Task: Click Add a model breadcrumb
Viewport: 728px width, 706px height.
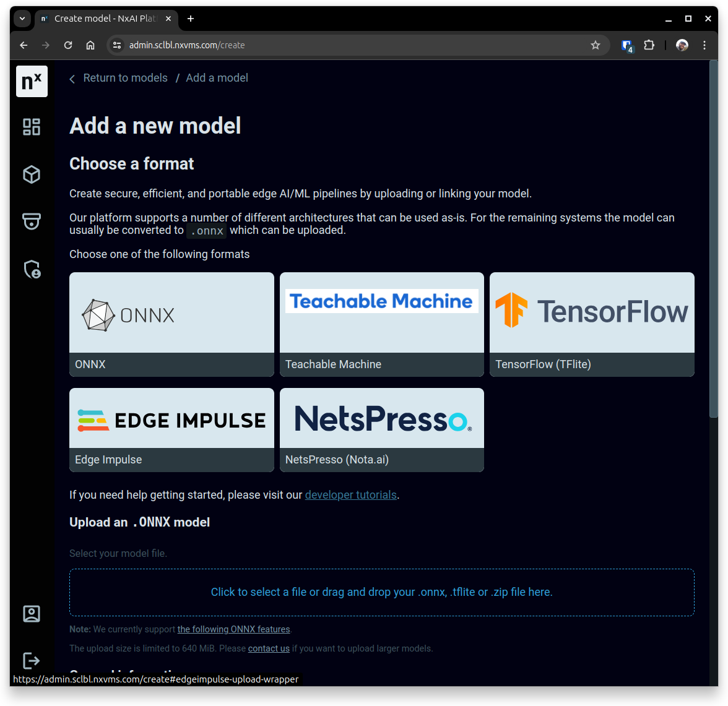Action: pos(217,78)
